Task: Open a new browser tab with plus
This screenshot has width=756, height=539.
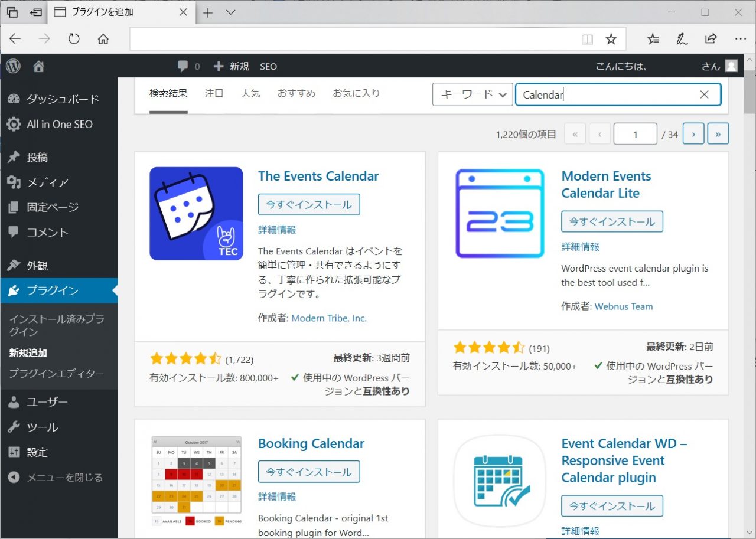Action: pyautogui.click(x=208, y=12)
